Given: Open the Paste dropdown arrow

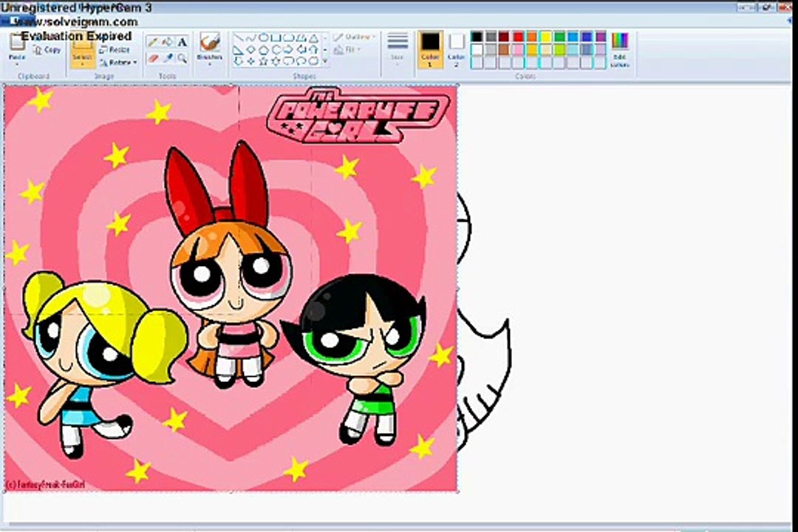Looking at the screenshot, I should coord(17,64).
